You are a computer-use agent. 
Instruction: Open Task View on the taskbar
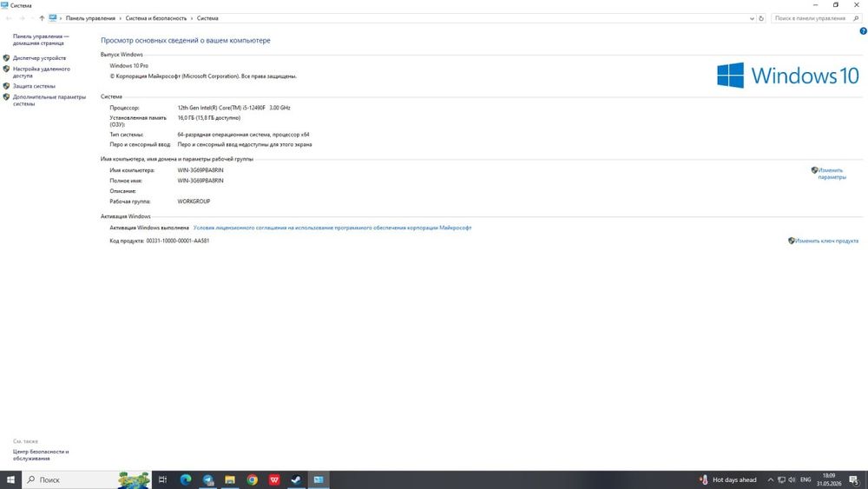click(163, 479)
